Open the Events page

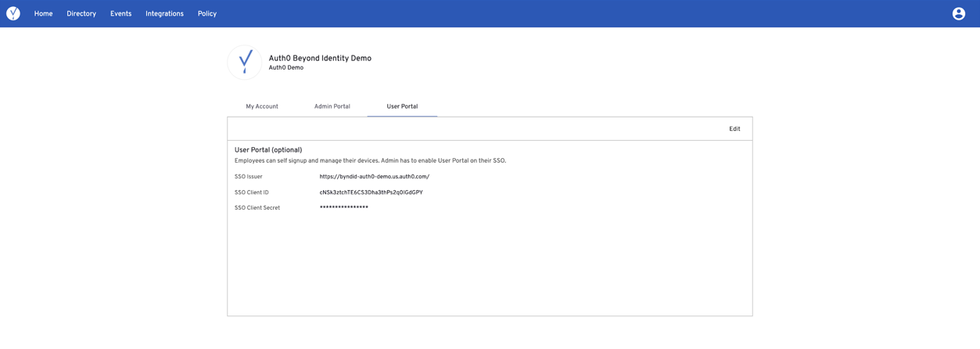tap(121, 13)
